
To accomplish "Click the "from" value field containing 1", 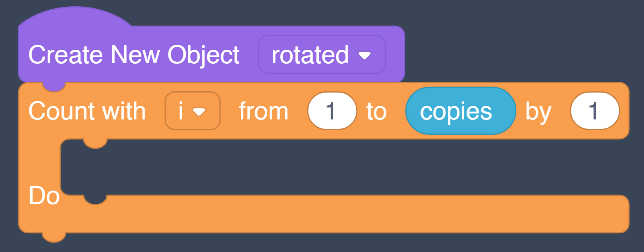I will 332,111.
